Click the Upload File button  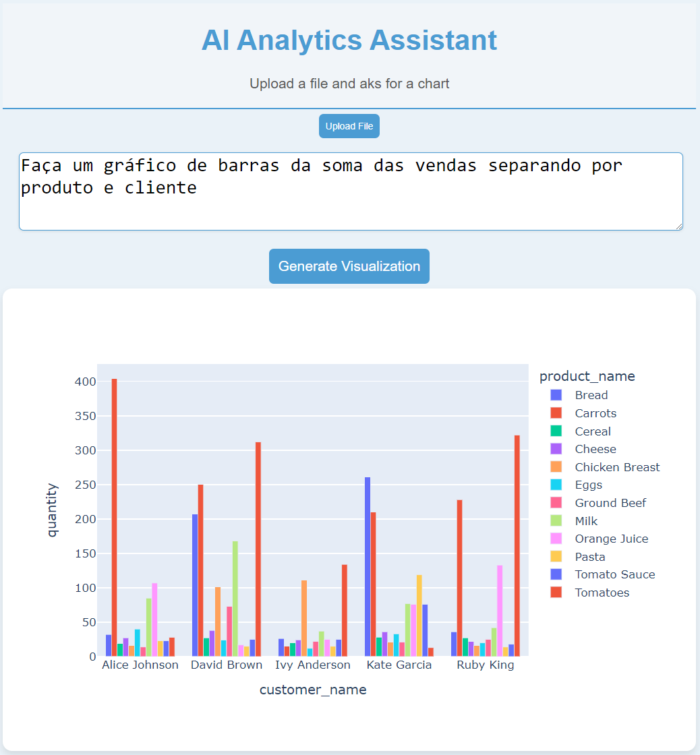pyautogui.click(x=349, y=126)
